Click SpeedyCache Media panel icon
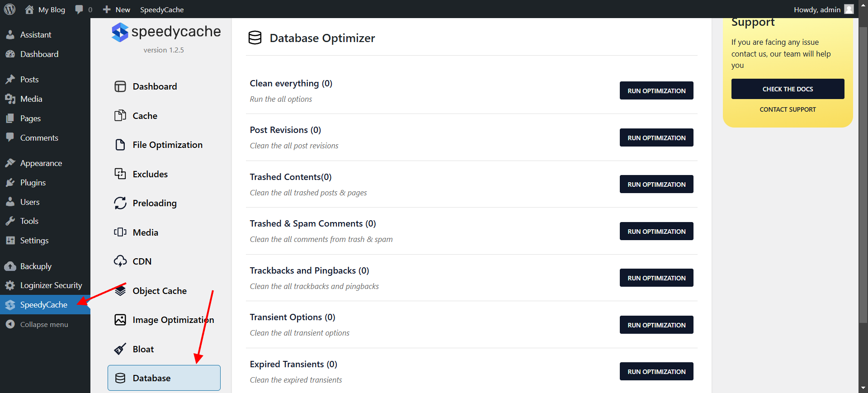The image size is (868, 393). pos(120,232)
